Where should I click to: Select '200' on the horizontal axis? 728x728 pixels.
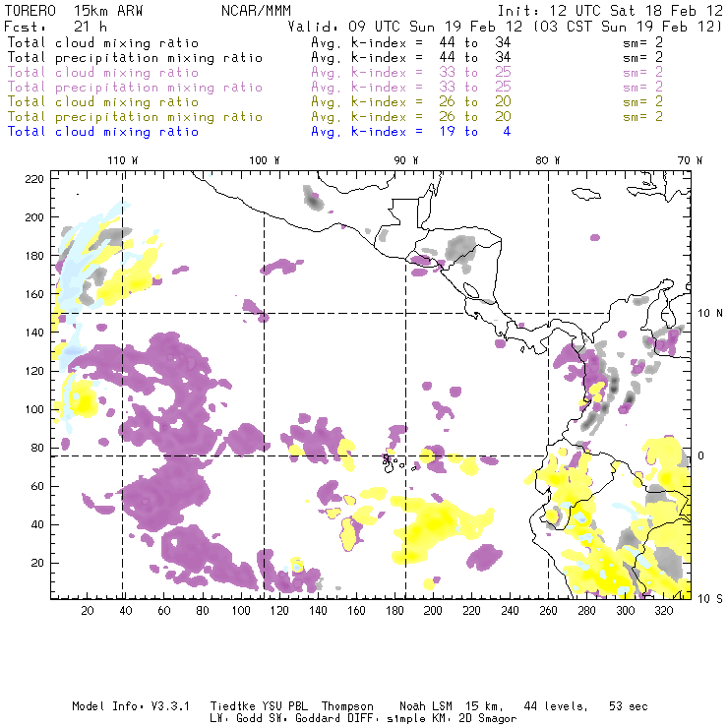[433, 611]
